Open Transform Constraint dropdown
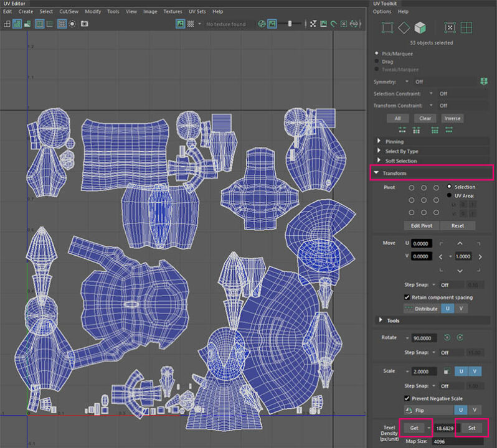Screen dimensions: 497x448 tap(431, 105)
